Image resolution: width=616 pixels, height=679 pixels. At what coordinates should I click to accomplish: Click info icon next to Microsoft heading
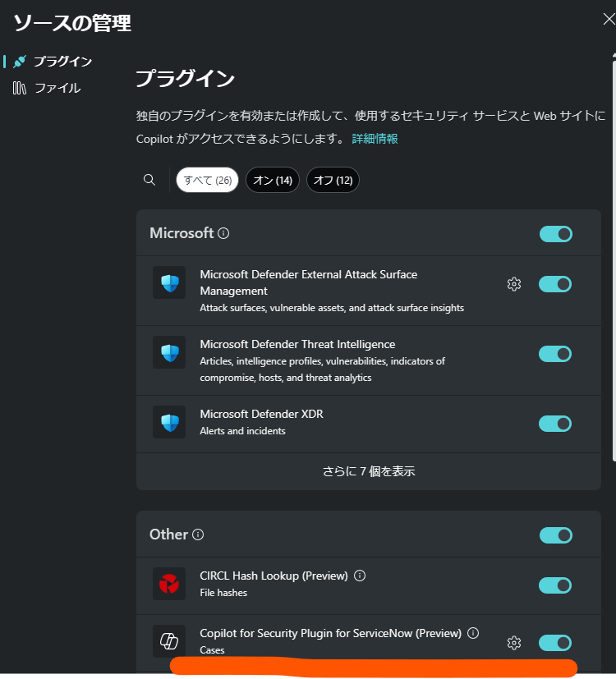click(223, 233)
